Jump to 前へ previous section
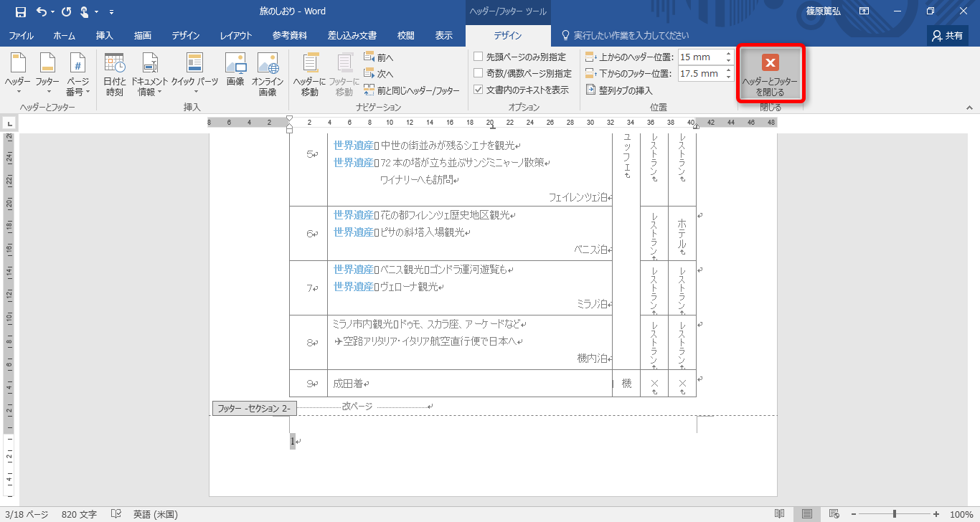 pos(379,57)
